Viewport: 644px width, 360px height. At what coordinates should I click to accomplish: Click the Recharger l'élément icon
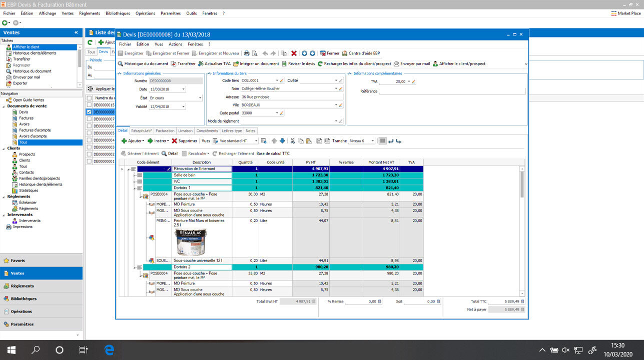click(215, 152)
